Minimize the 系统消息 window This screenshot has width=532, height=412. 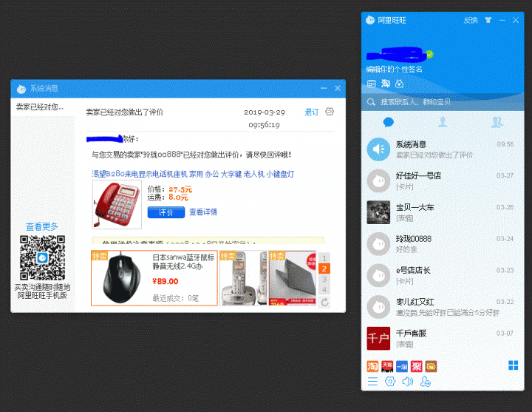pyautogui.click(x=324, y=88)
